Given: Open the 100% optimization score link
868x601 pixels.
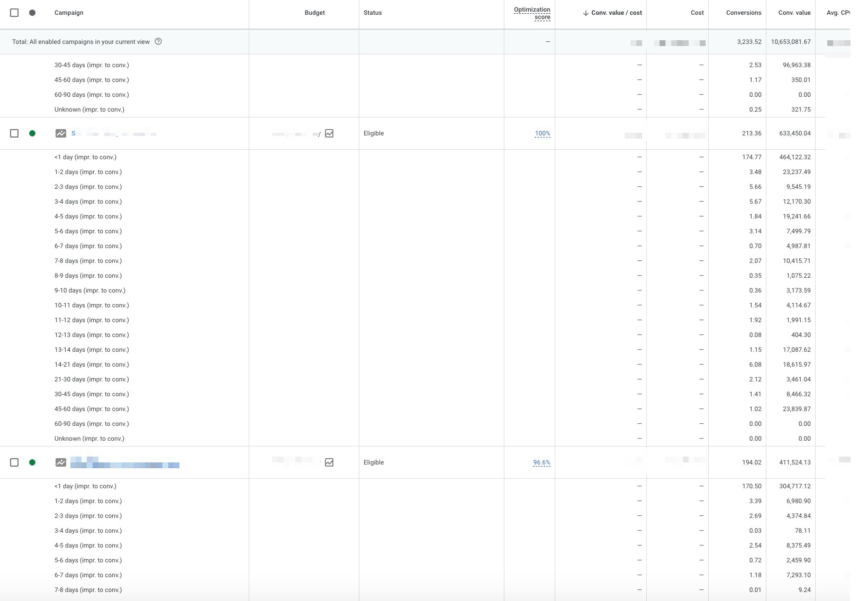Looking at the screenshot, I should click(542, 133).
